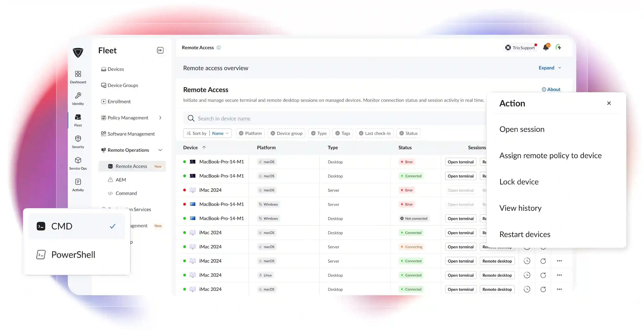Open the Security section
The height and width of the screenshot is (330, 644).
[x=78, y=142]
